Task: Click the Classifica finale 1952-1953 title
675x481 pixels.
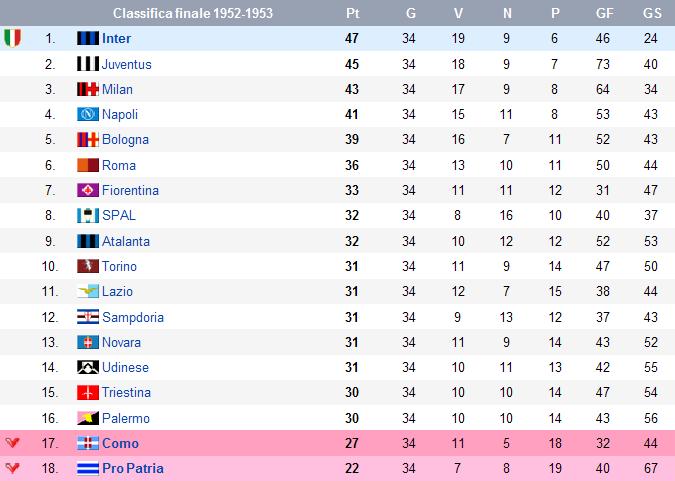Action: pyautogui.click(x=193, y=13)
